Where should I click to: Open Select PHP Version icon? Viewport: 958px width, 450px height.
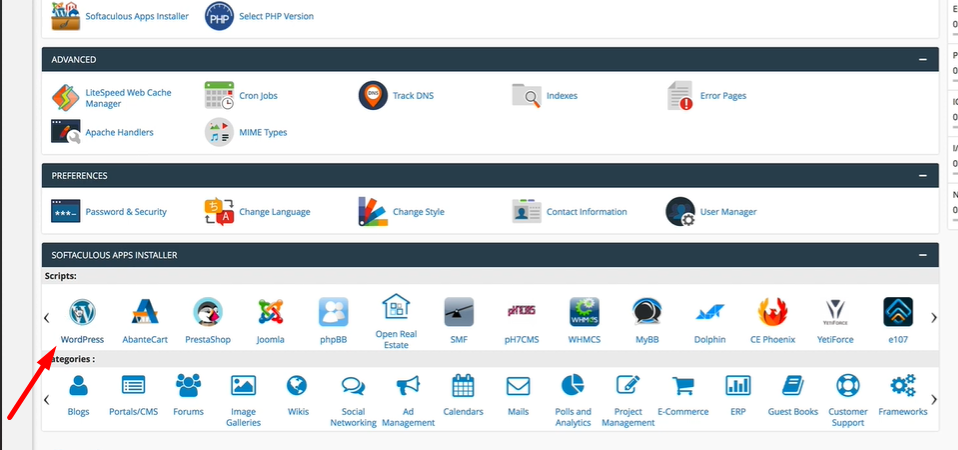coord(219,16)
